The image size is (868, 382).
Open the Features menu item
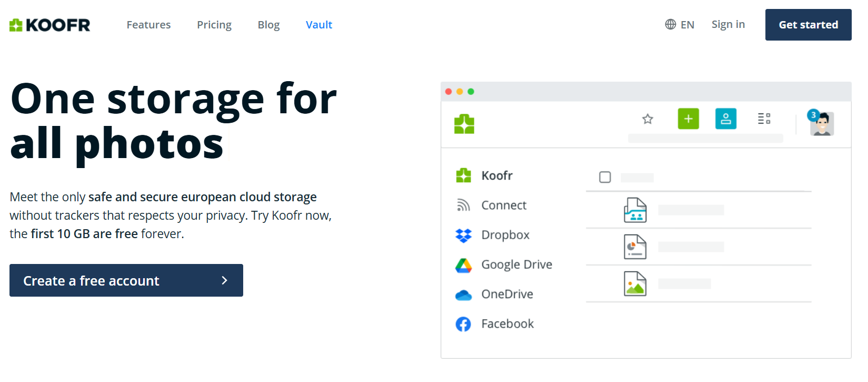(x=148, y=25)
